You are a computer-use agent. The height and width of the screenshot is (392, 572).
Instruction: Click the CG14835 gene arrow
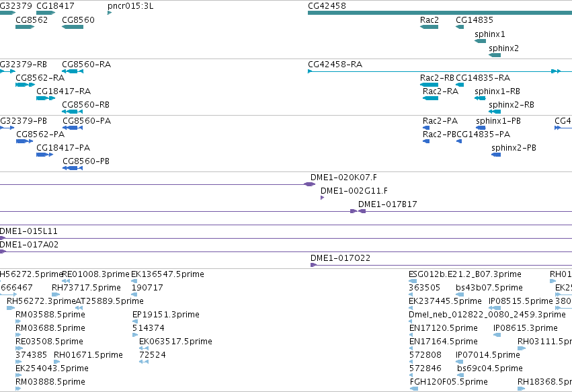pyautogui.click(x=460, y=27)
